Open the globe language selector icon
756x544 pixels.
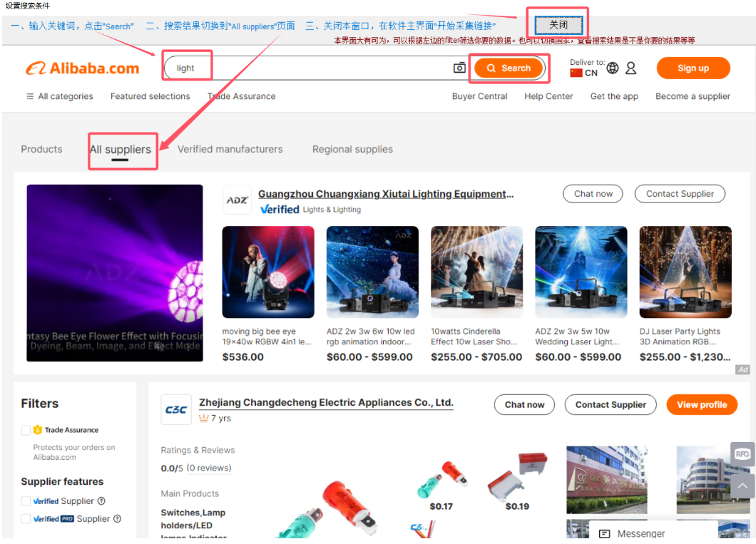click(x=613, y=68)
